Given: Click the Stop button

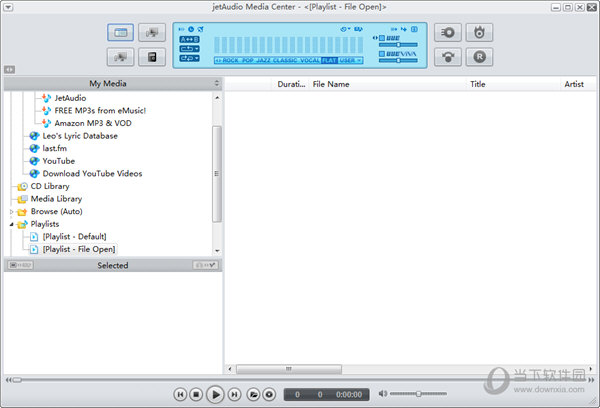Looking at the screenshot, I should (x=196, y=394).
